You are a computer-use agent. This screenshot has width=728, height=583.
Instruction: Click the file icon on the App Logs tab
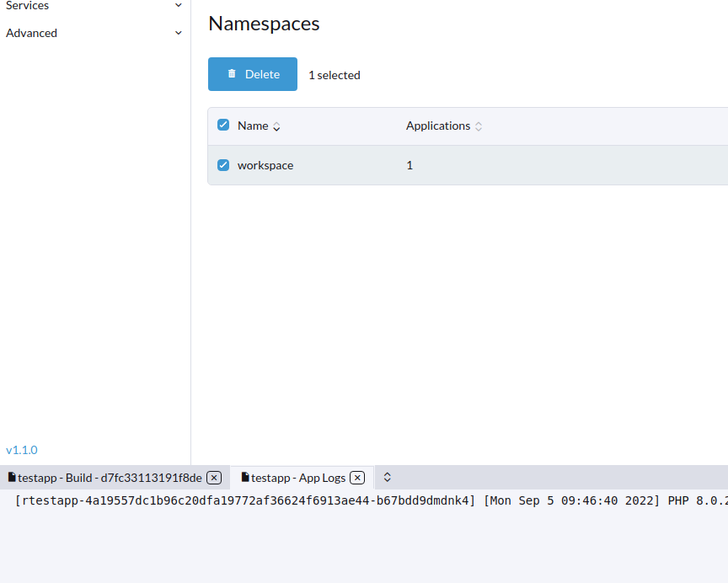coord(244,477)
